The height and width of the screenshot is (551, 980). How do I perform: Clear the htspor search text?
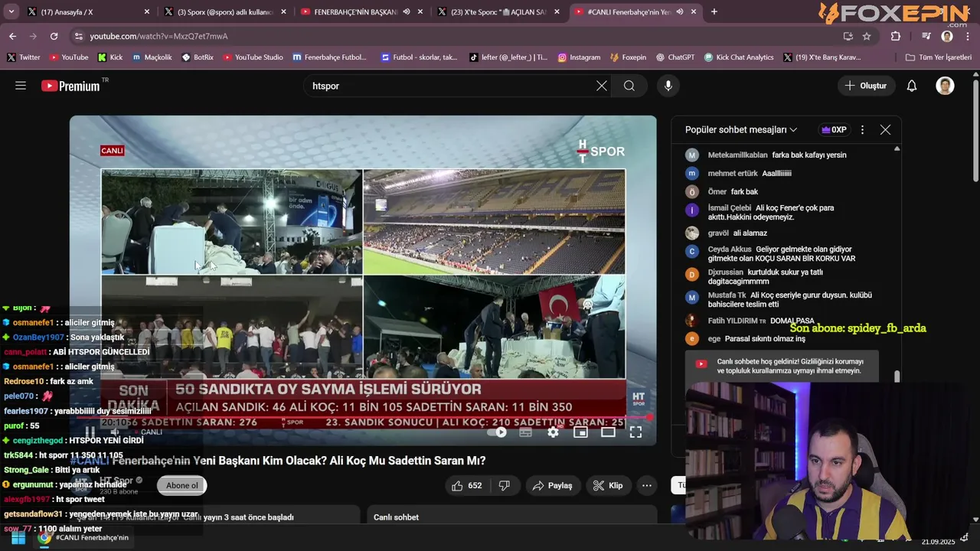click(602, 86)
